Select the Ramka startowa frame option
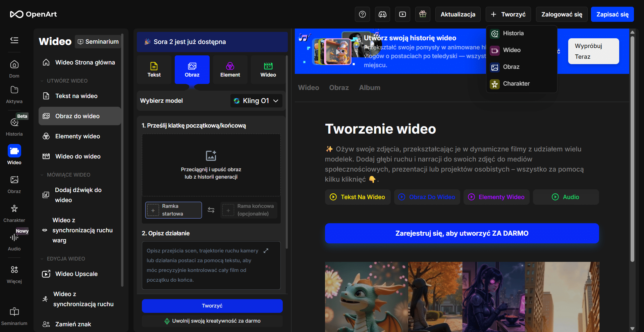Viewport: 644px width, 332px height. tap(173, 210)
